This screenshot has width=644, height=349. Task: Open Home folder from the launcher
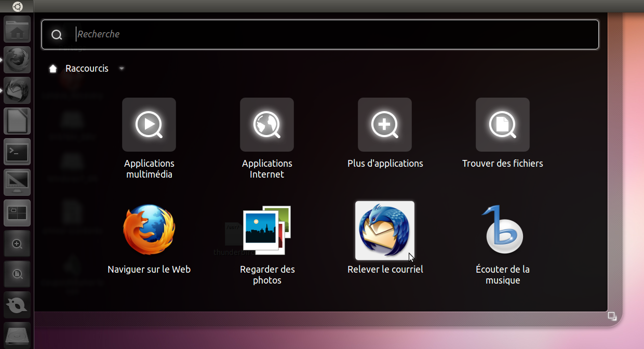click(x=17, y=29)
